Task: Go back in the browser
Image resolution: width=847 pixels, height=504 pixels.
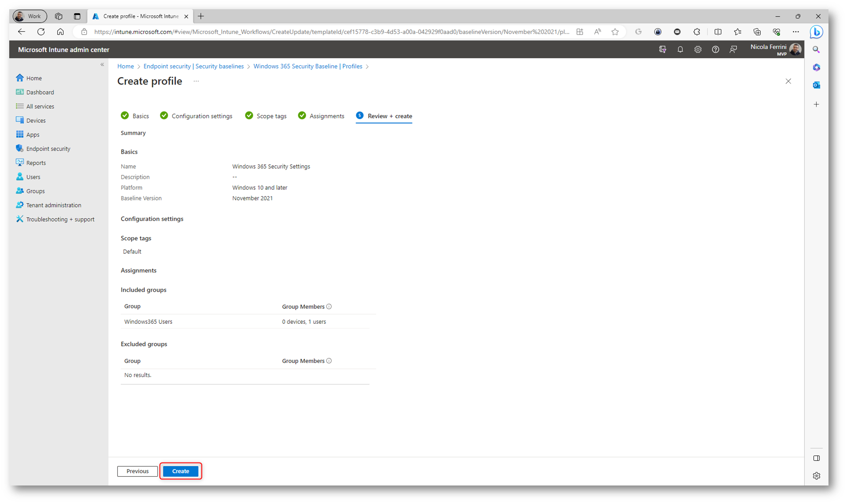Action: (22, 32)
